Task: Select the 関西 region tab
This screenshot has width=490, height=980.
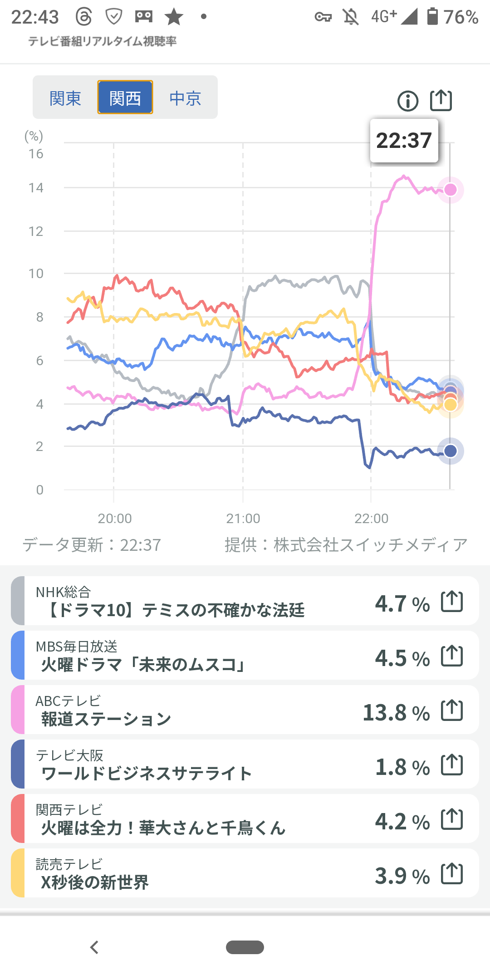Action: coord(125,98)
